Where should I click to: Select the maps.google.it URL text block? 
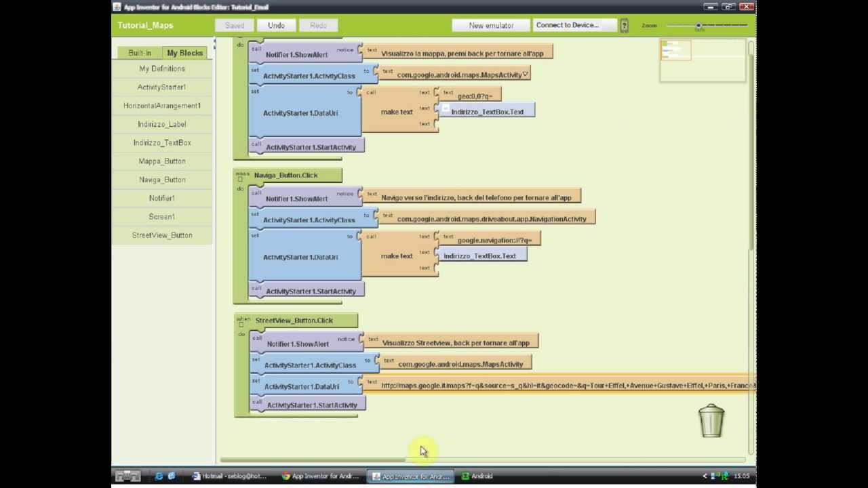(x=559, y=385)
